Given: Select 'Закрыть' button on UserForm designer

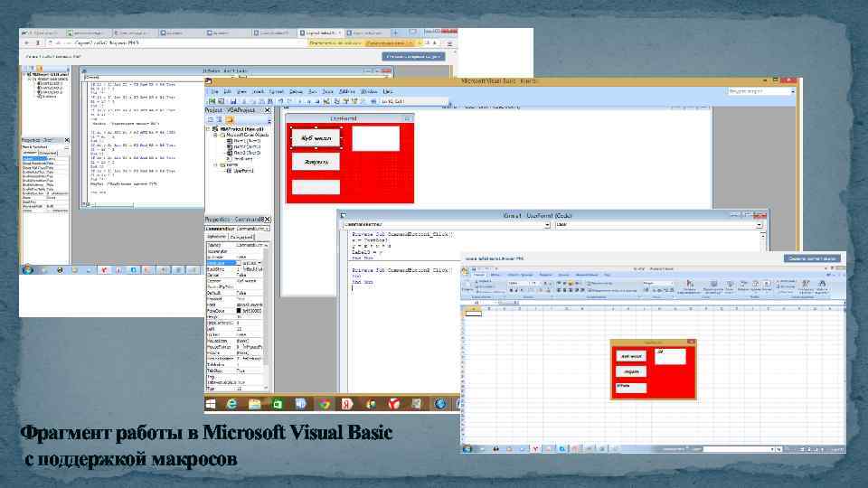Looking at the screenshot, I should point(316,162).
